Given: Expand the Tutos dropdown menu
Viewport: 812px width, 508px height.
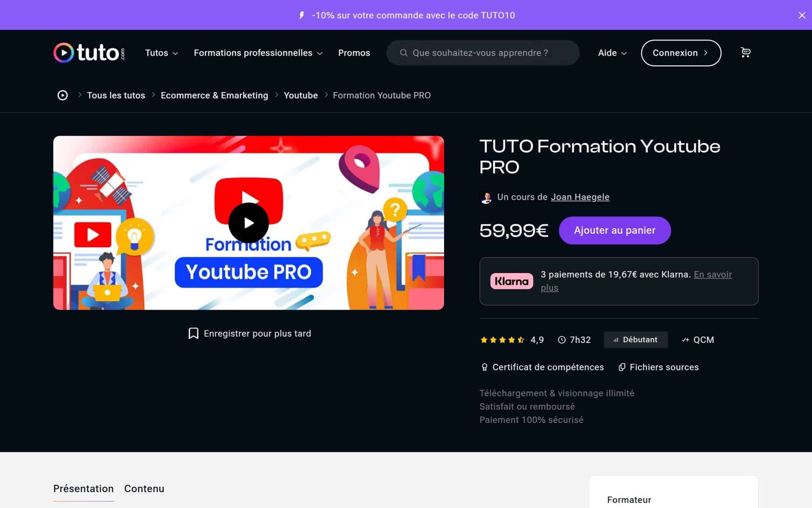Looking at the screenshot, I should tap(161, 53).
